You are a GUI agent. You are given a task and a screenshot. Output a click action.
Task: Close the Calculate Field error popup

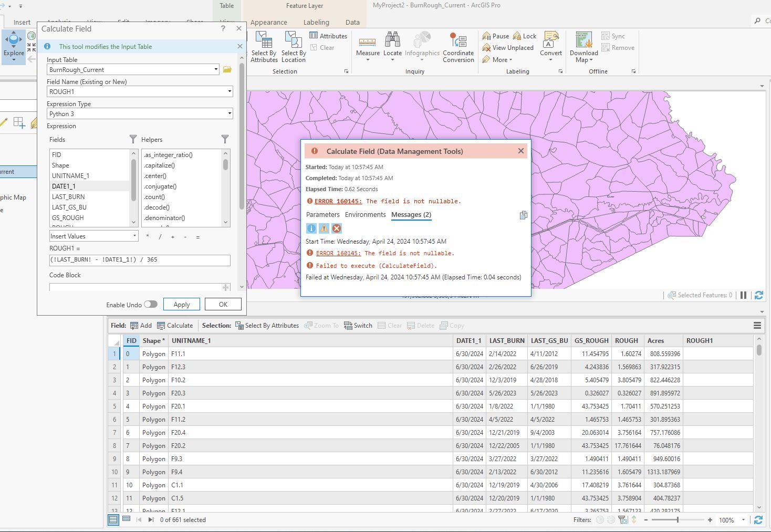point(521,151)
